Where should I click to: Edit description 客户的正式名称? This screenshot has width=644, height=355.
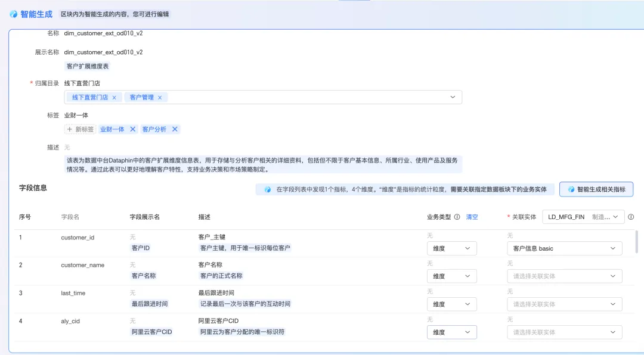click(x=221, y=276)
